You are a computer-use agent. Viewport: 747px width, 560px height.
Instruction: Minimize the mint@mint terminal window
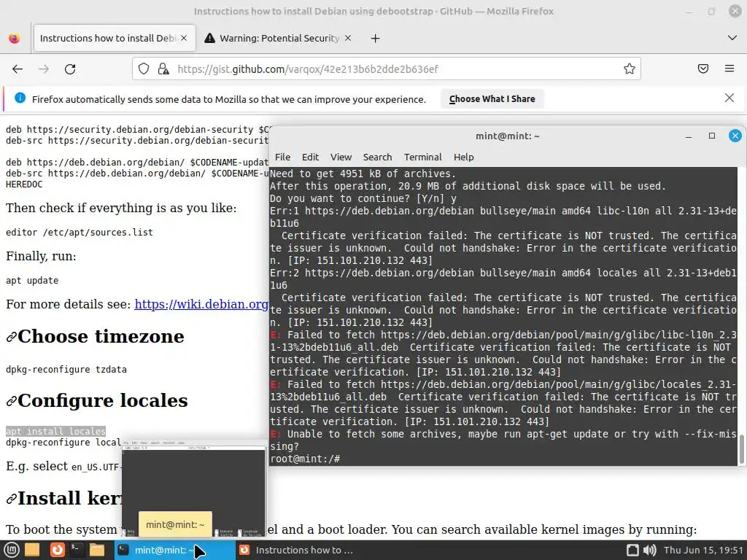pyautogui.click(x=689, y=136)
